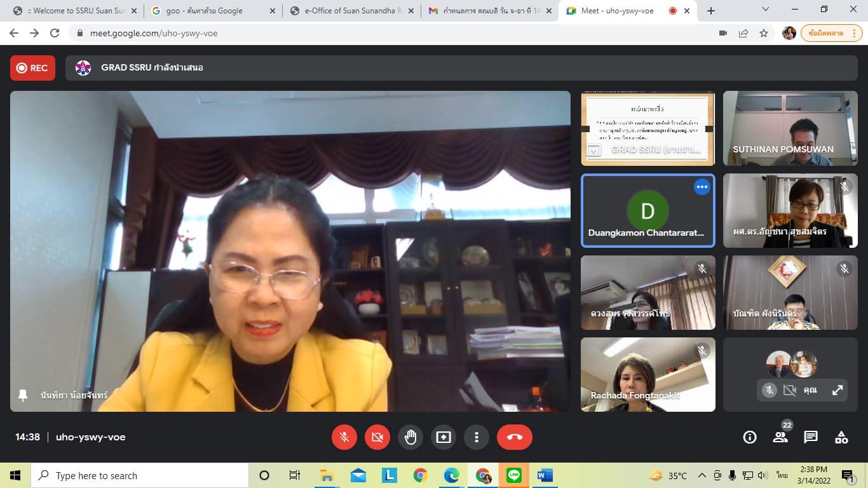
Task: Show the participants list
Action: click(x=780, y=437)
